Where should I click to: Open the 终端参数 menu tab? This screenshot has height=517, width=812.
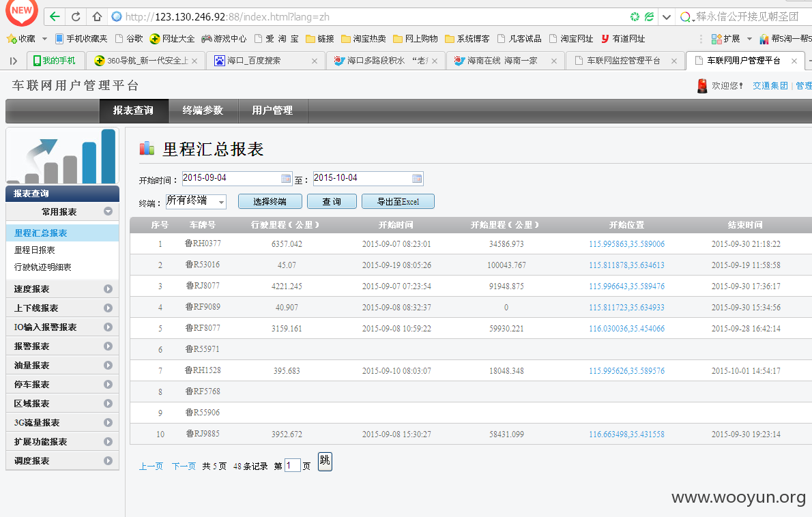[x=203, y=110]
